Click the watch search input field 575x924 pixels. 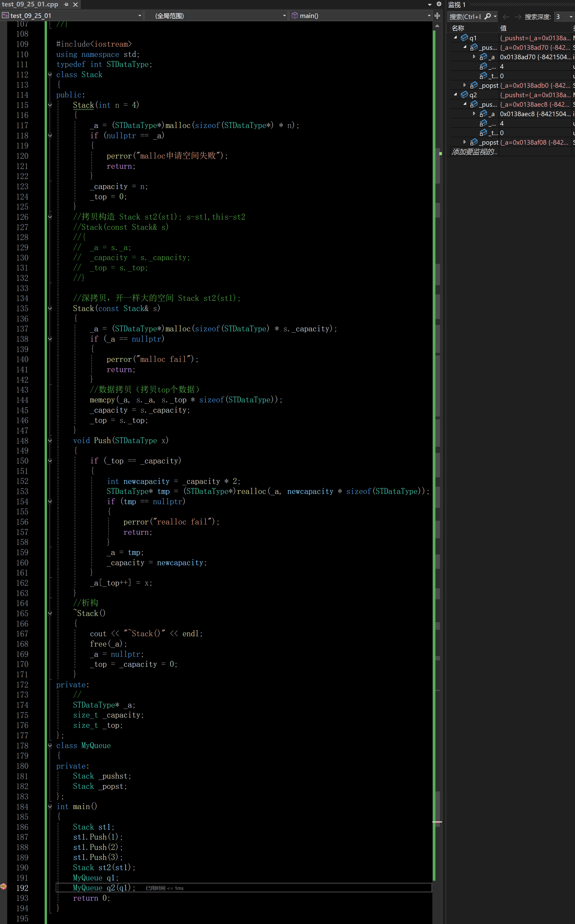(x=465, y=16)
